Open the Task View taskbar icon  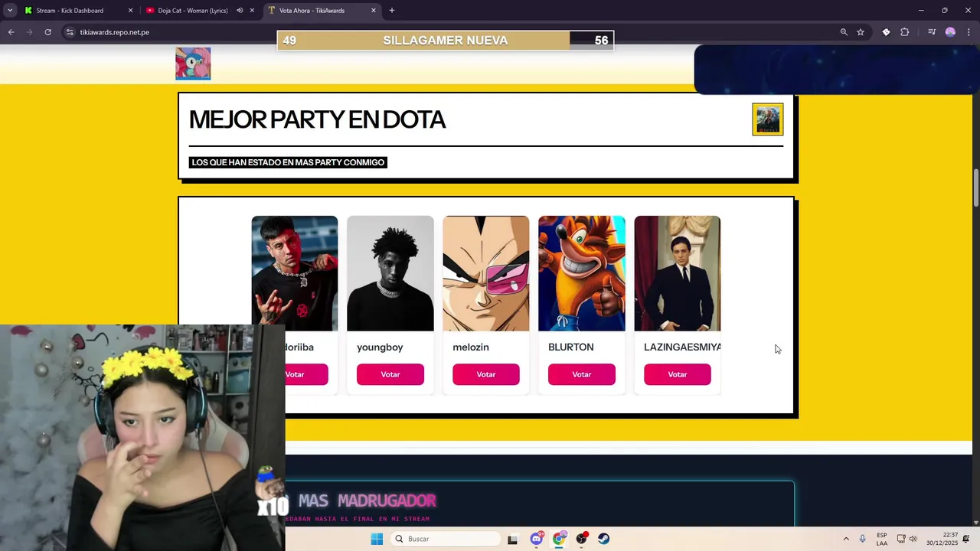coord(513,539)
